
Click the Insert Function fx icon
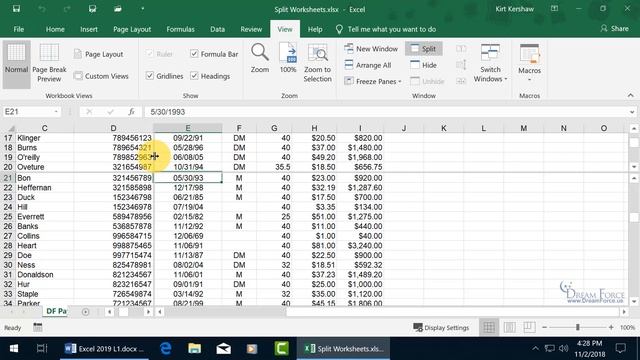tap(131, 112)
